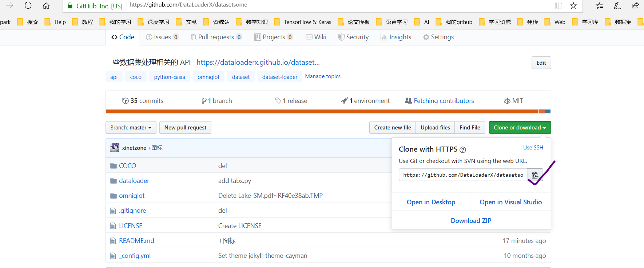The image size is (644, 268).
Task: Select the dataset-loader topic tag
Action: pyautogui.click(x=280, y=77)
